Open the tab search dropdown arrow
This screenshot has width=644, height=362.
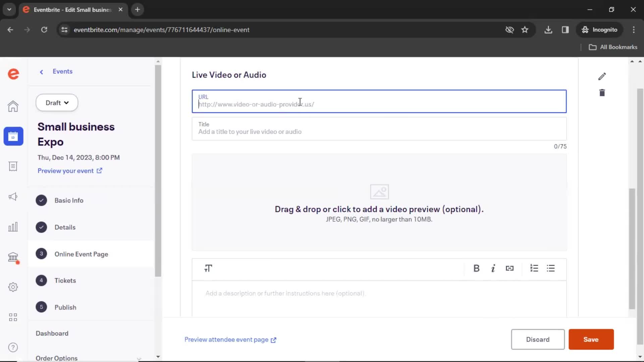(9, 9)
